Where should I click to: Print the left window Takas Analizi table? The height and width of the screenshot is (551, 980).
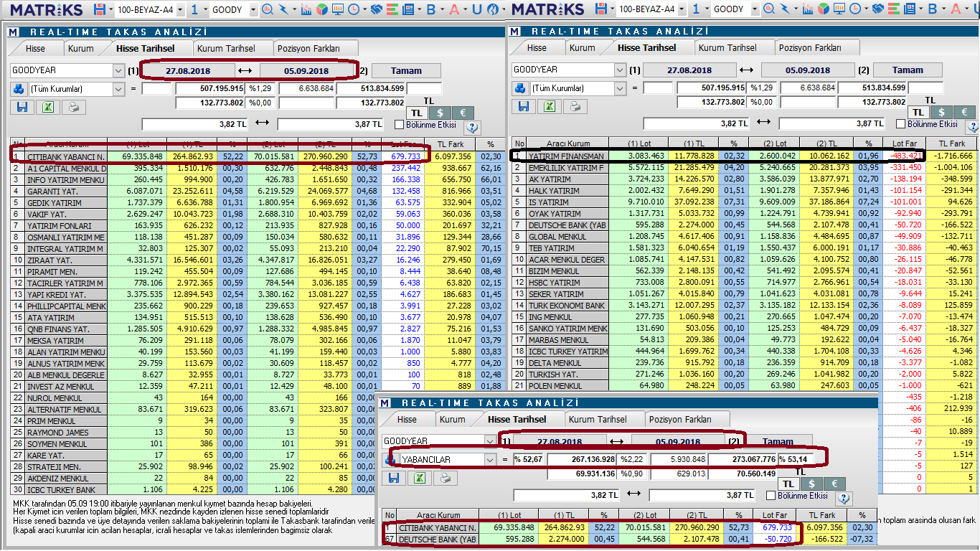pos(72,106)
